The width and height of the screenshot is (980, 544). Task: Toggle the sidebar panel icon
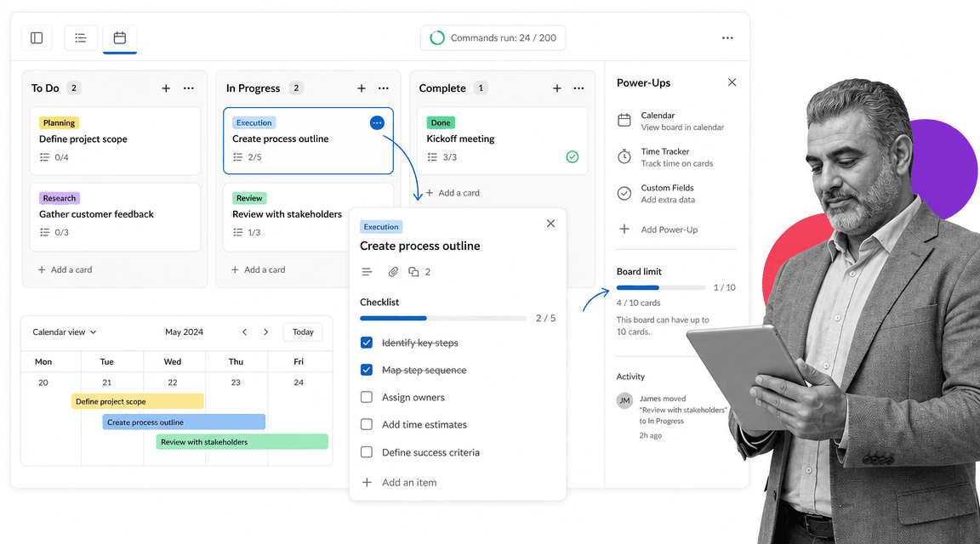click(x=37, y=38)
